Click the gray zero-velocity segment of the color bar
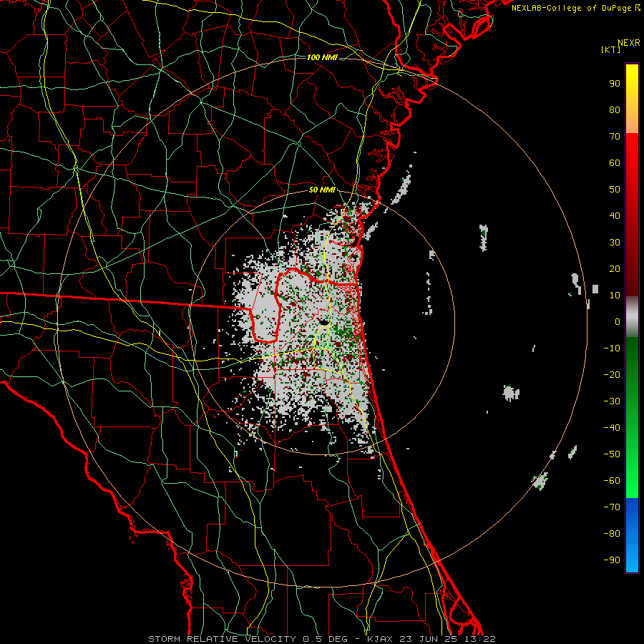The image size is (644, 644). click(632, 317)
